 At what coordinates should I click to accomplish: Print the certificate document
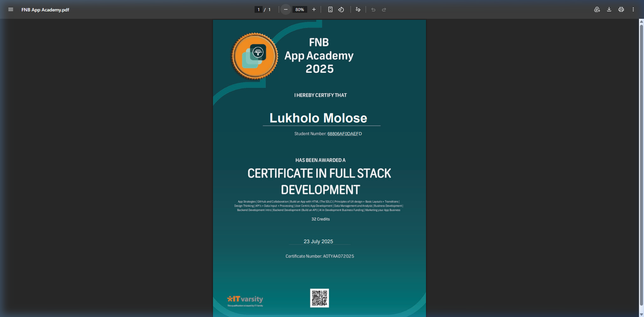621,9
